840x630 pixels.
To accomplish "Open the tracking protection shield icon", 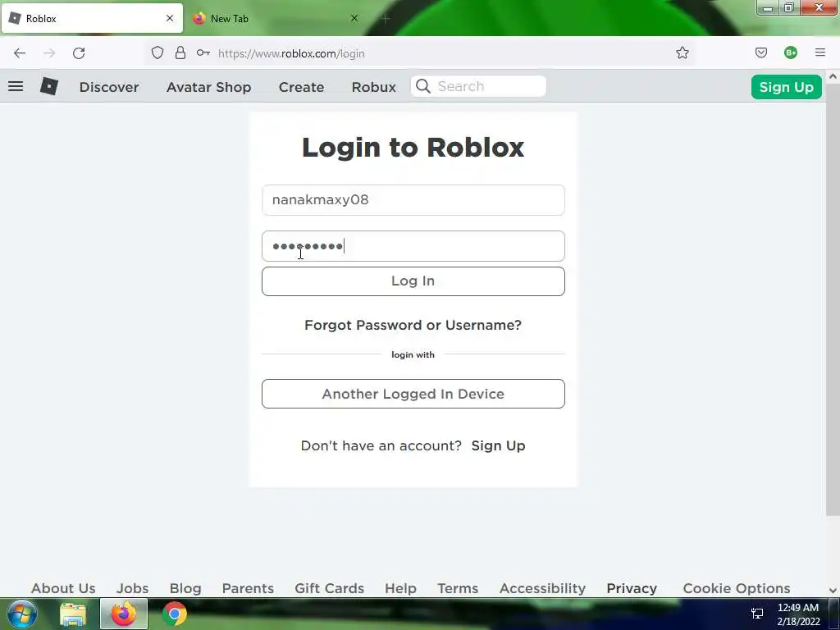I will click(157, 52).
